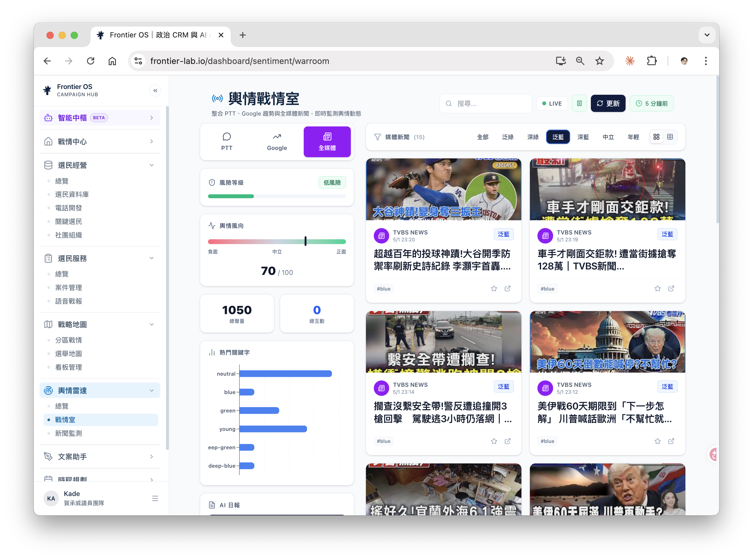753x560 pixels.
Task: Click the install app icon in address bar
Action: [560, 61]
